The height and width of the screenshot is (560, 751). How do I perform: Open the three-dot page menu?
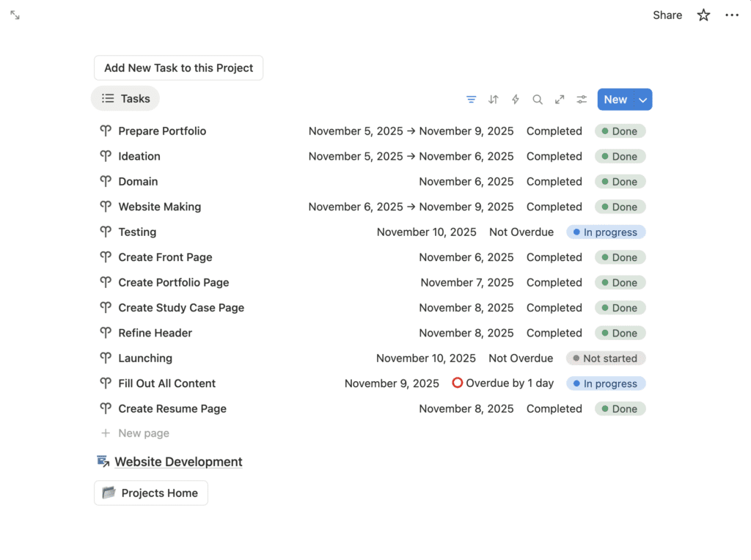point(732,15)
